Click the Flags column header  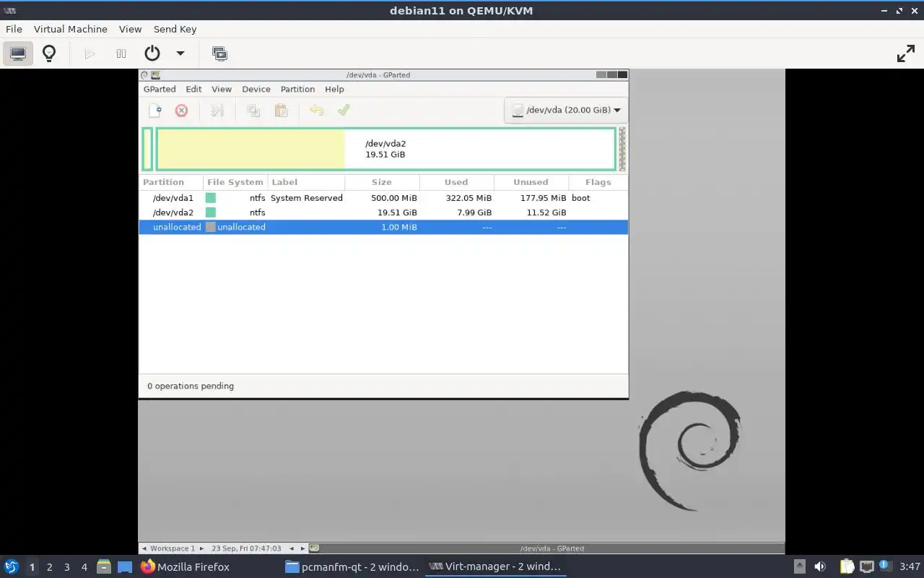(598, 182)
